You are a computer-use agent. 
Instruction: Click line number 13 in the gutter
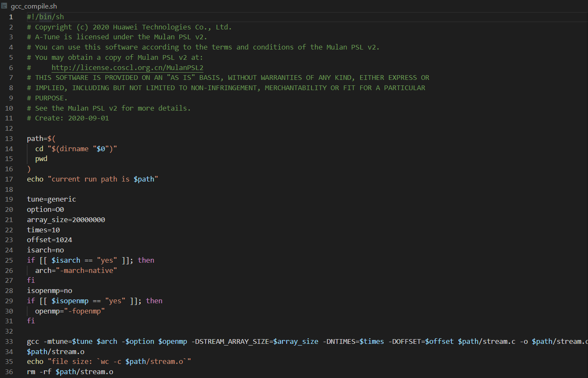click(9, 139)
